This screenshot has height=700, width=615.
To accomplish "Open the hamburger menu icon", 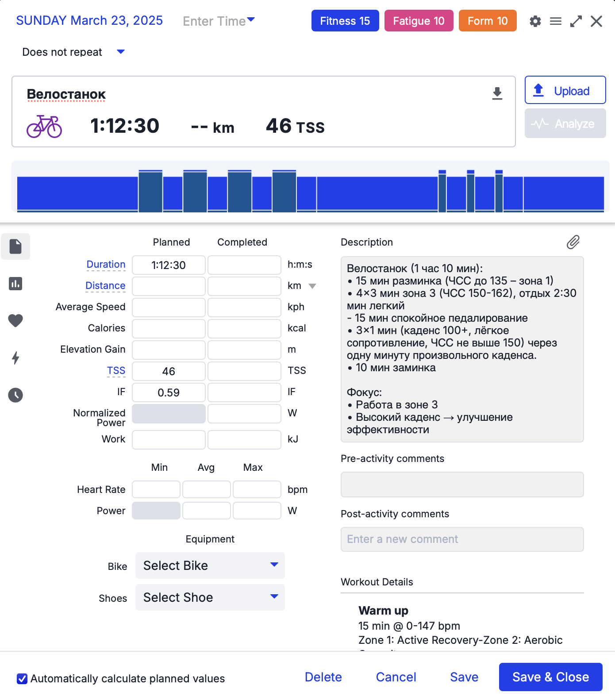I will (555, 21).
